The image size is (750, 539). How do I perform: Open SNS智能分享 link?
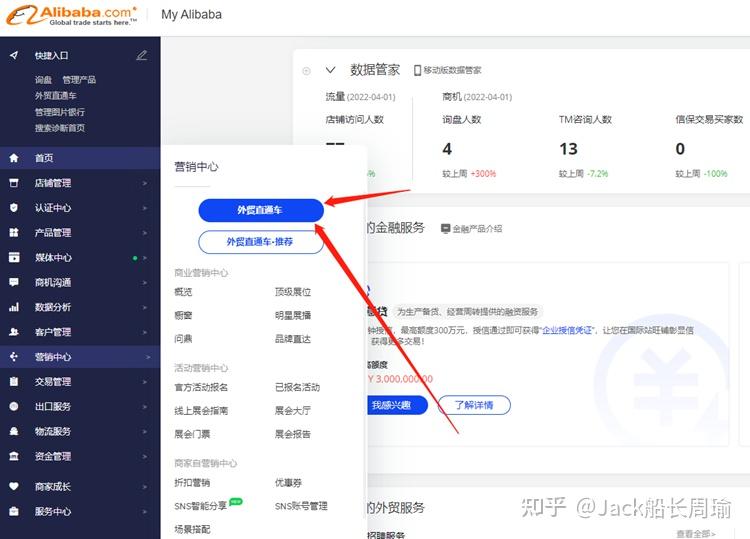pos(200,506)
